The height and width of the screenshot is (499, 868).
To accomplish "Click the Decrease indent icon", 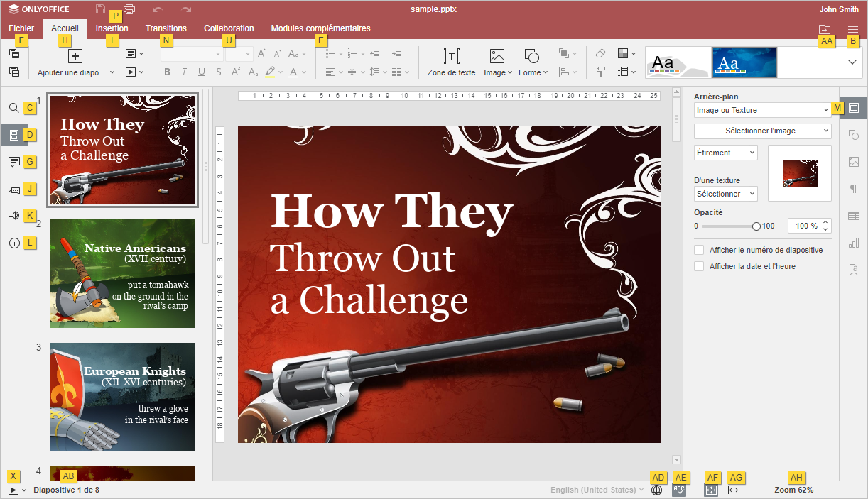I will click(x=374, y=53).
